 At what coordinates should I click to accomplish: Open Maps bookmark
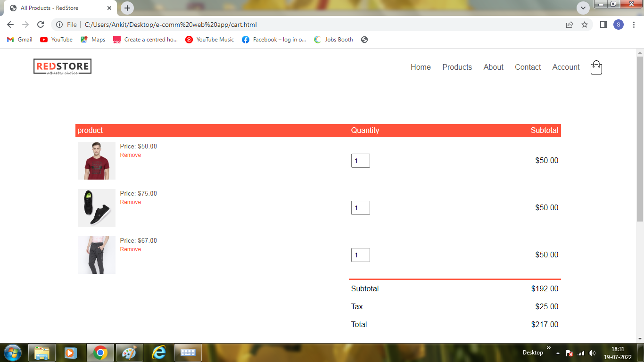[x=93, y=40]
